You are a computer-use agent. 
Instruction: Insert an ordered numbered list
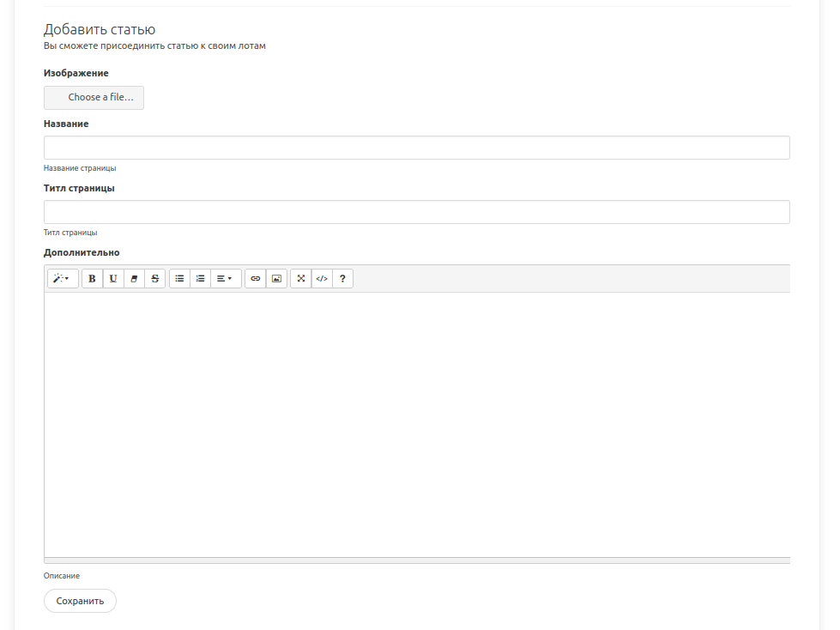coord(200,279)
